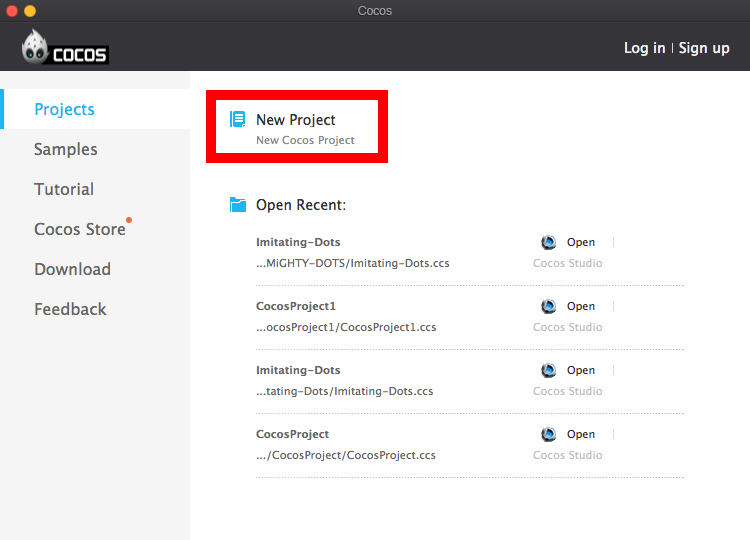Click Cocos Studio icon for MiGHTY-DOTS Imitating-Dots
This screenshot has width=750, height=540.
coord(549,242)
